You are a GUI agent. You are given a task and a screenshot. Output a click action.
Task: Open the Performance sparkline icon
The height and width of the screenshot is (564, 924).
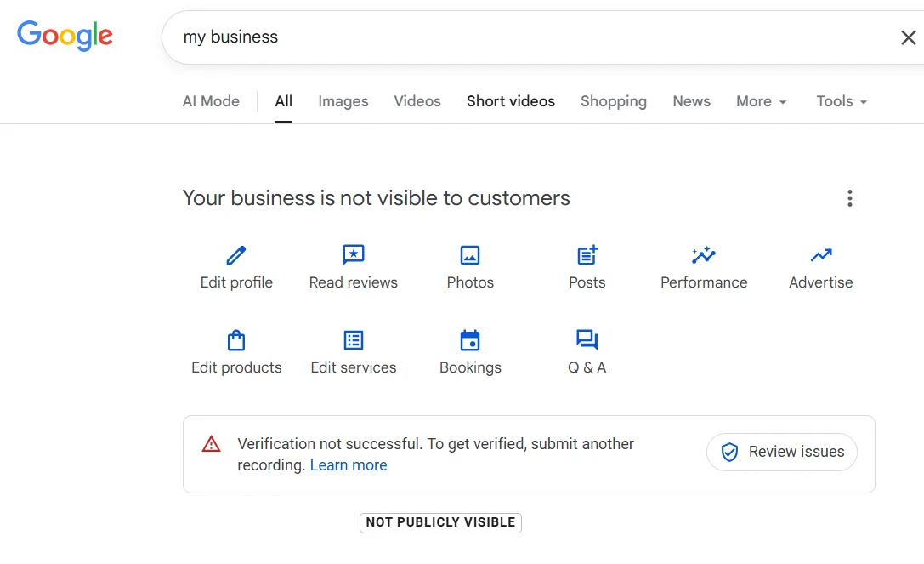point(704,255)
